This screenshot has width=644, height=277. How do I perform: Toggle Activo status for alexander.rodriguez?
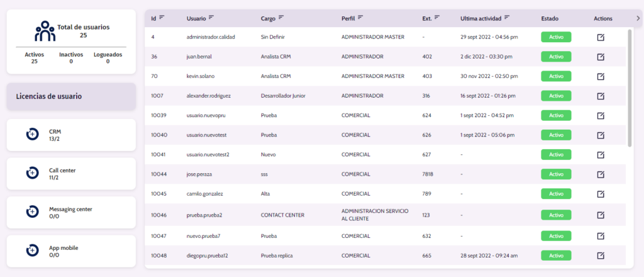[556, 96]
